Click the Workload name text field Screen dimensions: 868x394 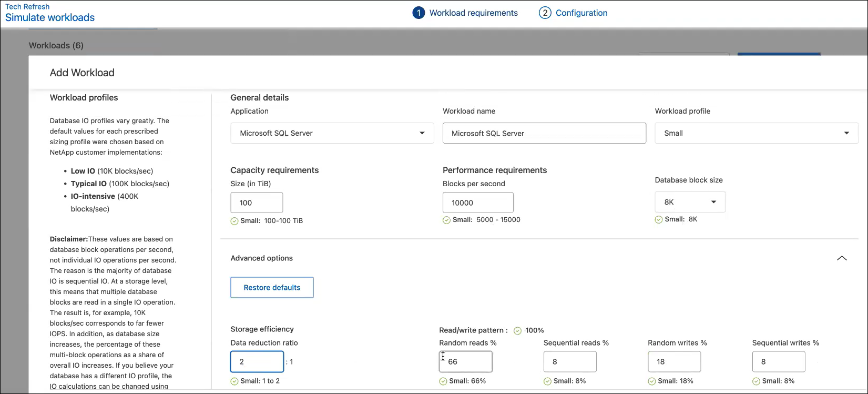click(544, 133)
